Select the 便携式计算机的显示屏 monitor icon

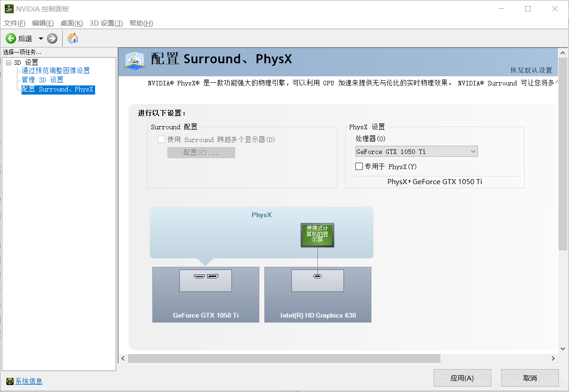pyautogui.click(x=317, y=235)
